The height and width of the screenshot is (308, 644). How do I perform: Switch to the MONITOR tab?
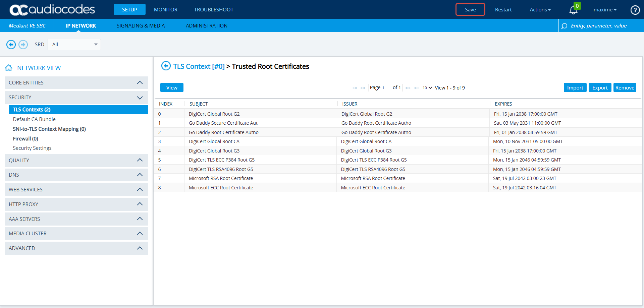(165, 10)
